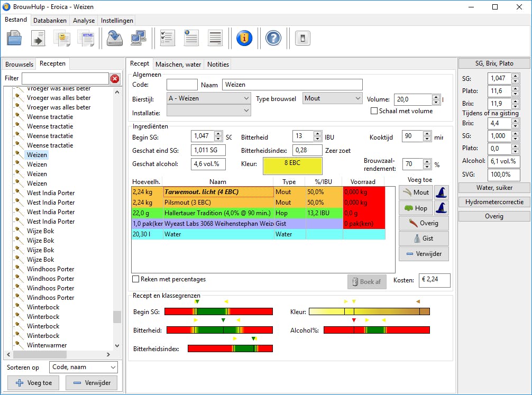Click the Hop add-ingredient button

coord(415,208)
